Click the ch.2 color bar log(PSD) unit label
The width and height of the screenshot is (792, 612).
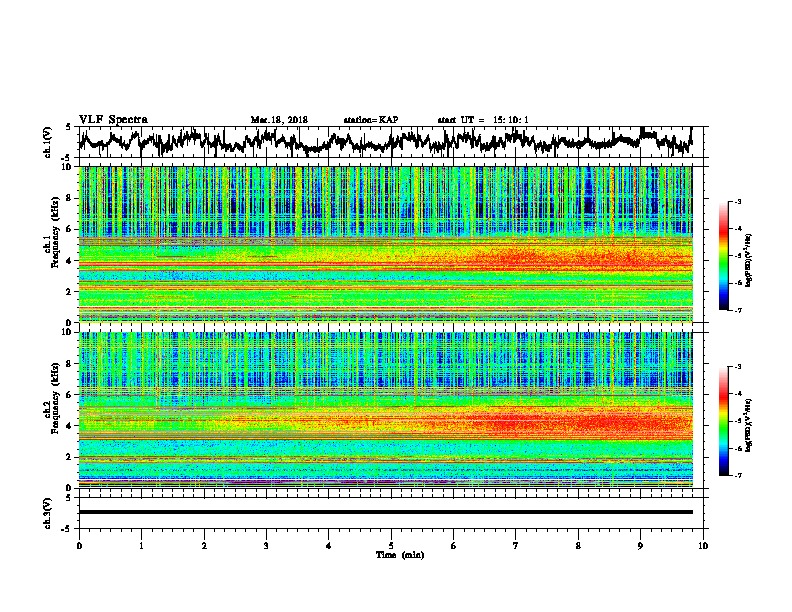pos(749,424)
